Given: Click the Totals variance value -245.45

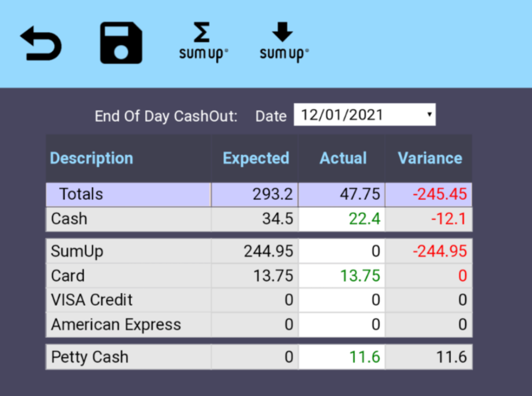Looking at the screenshot, I should tap(440, 195).
